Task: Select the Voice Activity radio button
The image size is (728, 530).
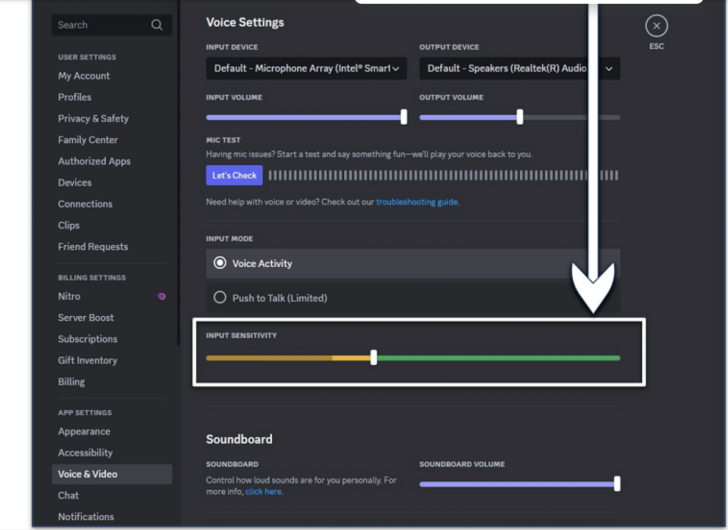Action: (x=220, y=263)
